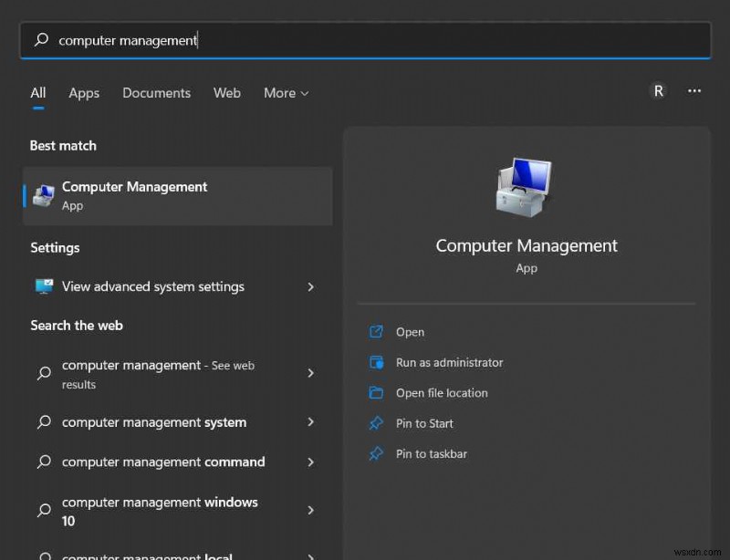Click the magnifier beside computer management system

point(43,422)
